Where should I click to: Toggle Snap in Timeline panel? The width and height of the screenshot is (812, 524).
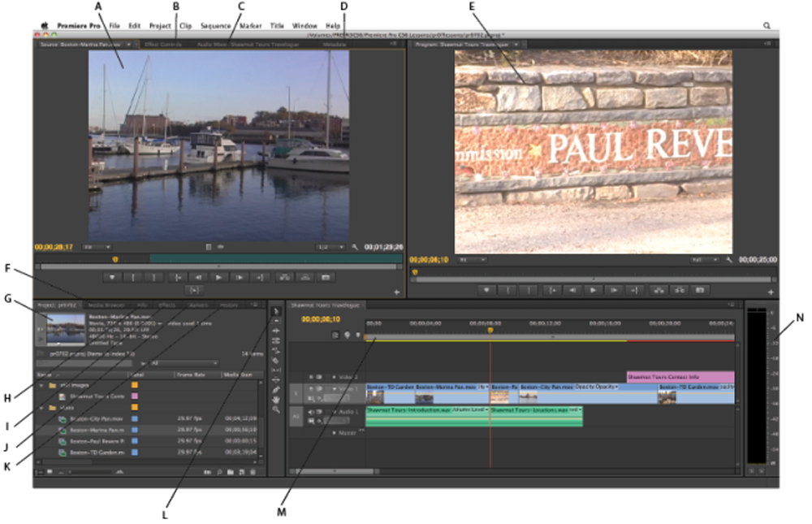click(335, 336)
